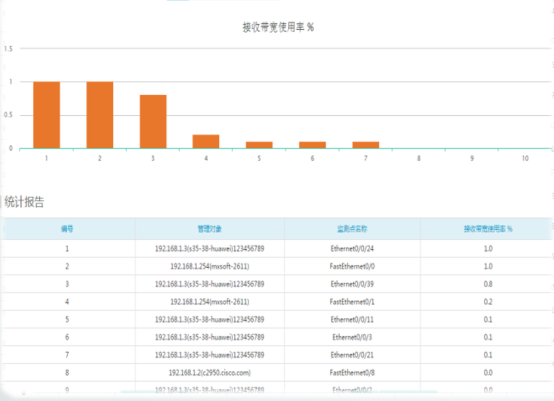Image resolution: width=554 pixels, height=401 pixels.
Task: Open 192.168.1.2(c2950.cisco.com) device entry
Action: (210, 372)
